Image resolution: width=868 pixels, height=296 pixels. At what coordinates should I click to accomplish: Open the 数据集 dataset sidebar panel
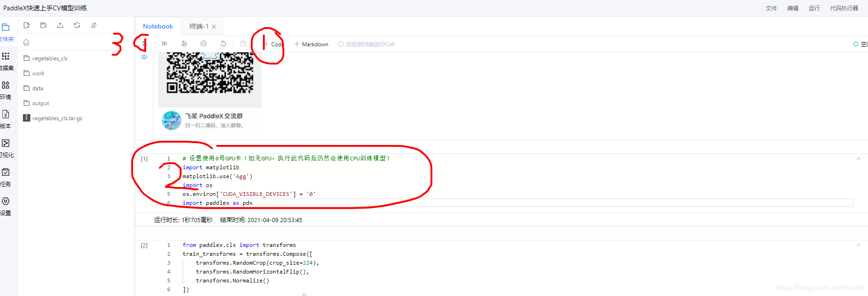(6, 61)
